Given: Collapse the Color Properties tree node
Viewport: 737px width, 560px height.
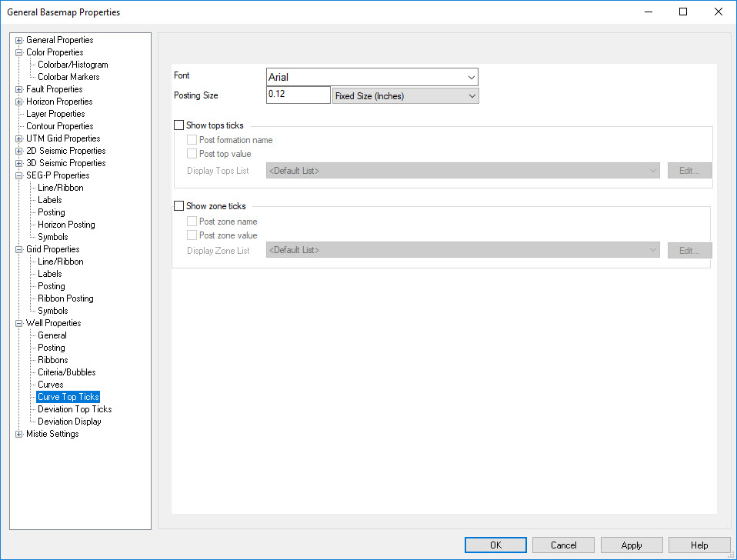Looking at the screenshot, I should pos(19,52).
